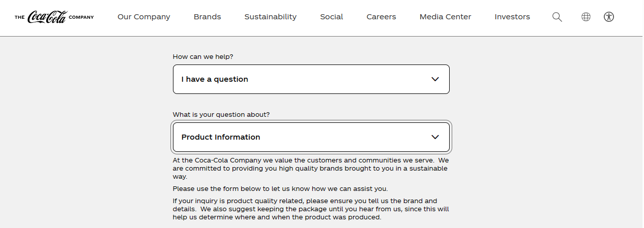This screenshot has width=644, height=228.
Task: Select the Social menu item
Action: click(331, 17)
